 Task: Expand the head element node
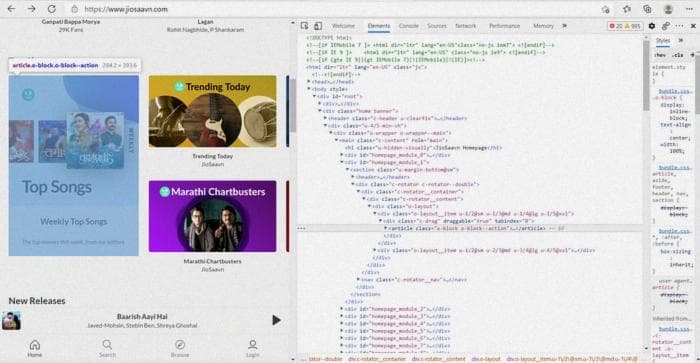(309, 82)
